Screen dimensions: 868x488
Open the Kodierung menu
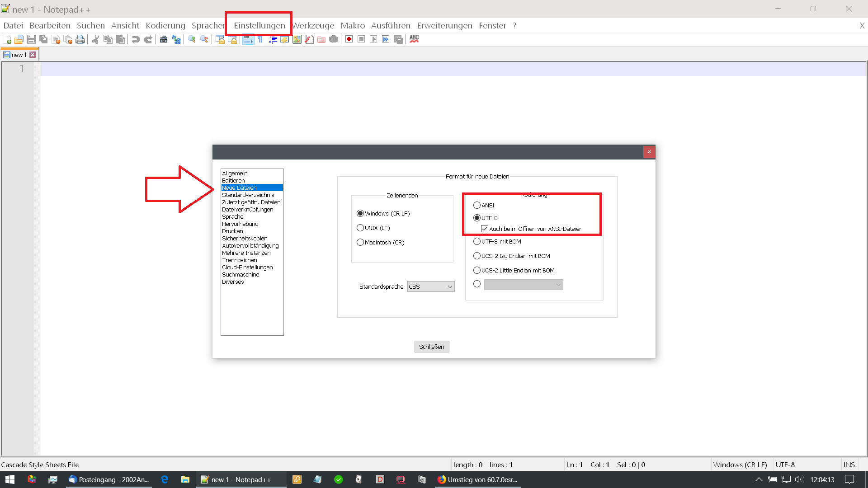(x=165, y=25)
